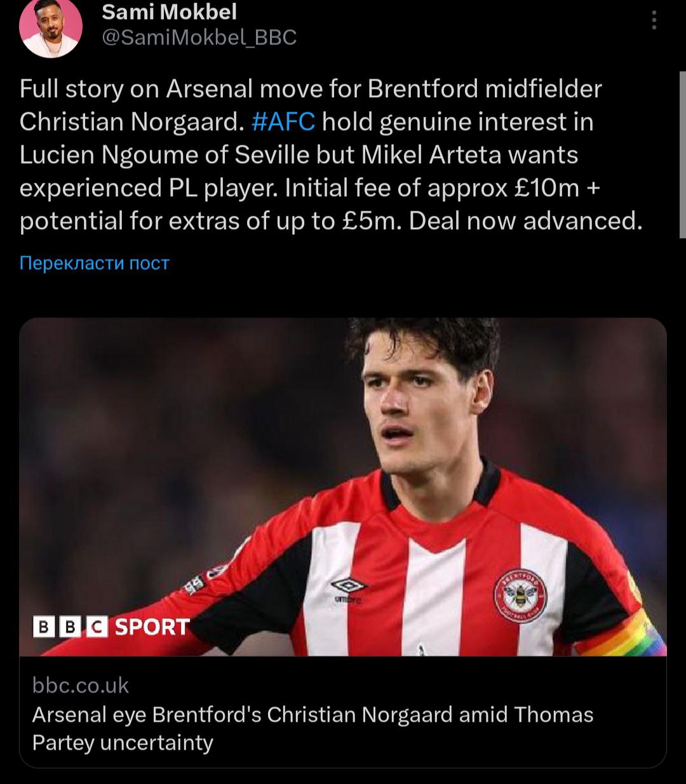Click the "Partey uncertainty" headline line
686x784 pixels.
[123, 742]
